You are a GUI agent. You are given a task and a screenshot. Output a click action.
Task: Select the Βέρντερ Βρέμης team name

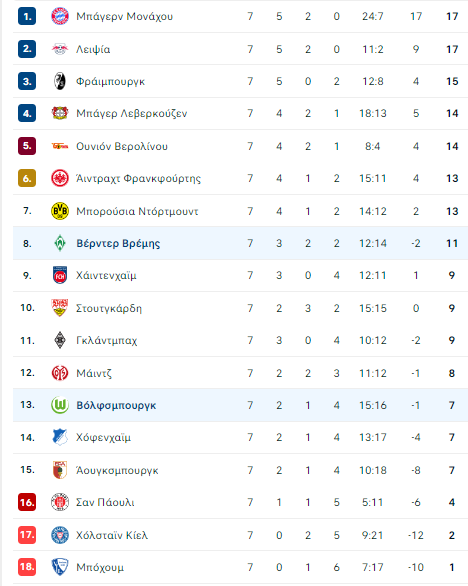tap(118, 244)
